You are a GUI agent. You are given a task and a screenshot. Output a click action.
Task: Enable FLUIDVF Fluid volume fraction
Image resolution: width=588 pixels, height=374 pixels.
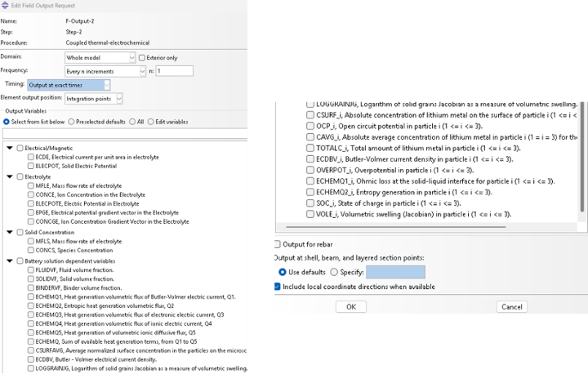(31, 269)
